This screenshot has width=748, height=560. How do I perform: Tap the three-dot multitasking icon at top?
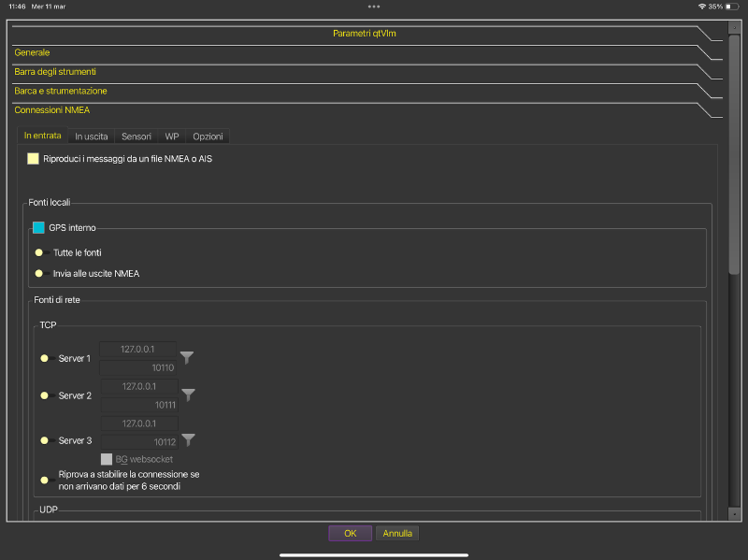coord(374,6)
